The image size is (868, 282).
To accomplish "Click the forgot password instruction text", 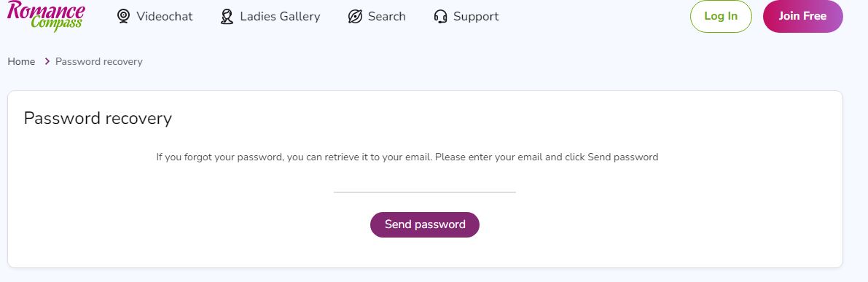I will (x=407, y=157).
